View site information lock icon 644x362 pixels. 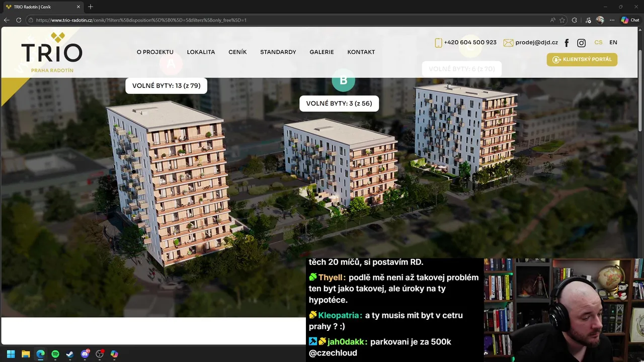point(31,20)
